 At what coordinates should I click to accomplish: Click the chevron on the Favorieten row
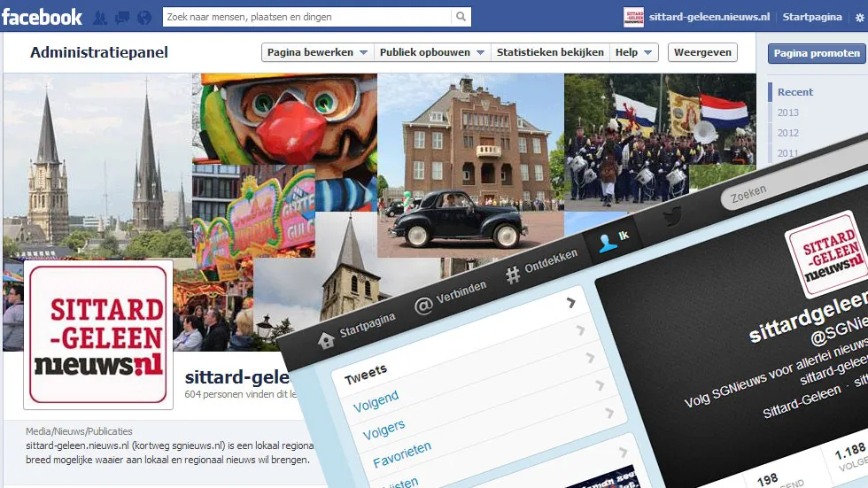(x=600, y=385)
